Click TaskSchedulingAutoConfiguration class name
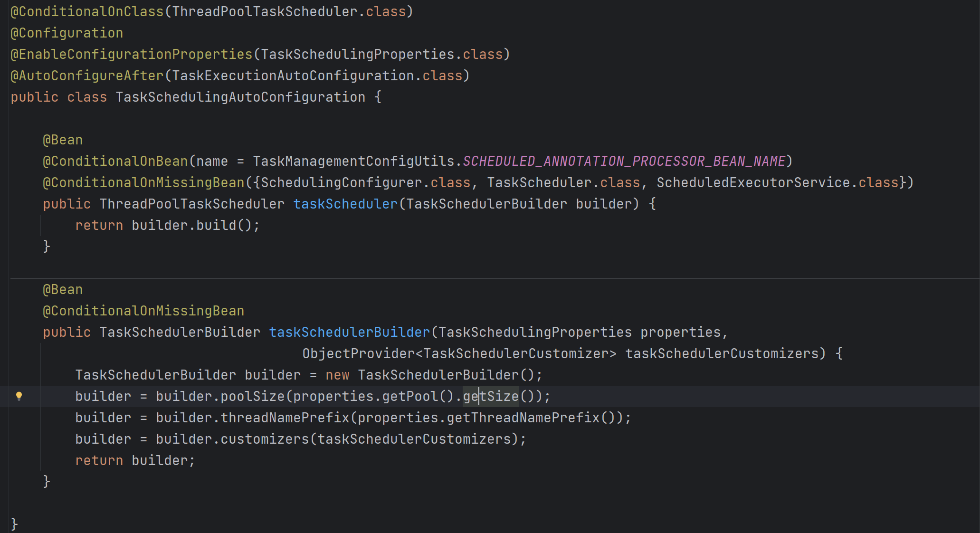This screenshot has height=533, width=980. pyautogui.click(x=240, y=97)
